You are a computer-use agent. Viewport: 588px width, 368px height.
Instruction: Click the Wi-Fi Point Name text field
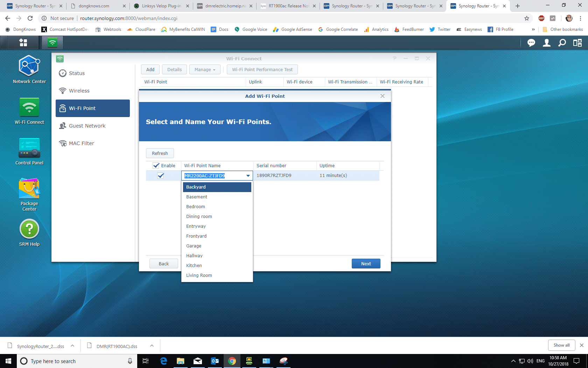coord(213,176)
